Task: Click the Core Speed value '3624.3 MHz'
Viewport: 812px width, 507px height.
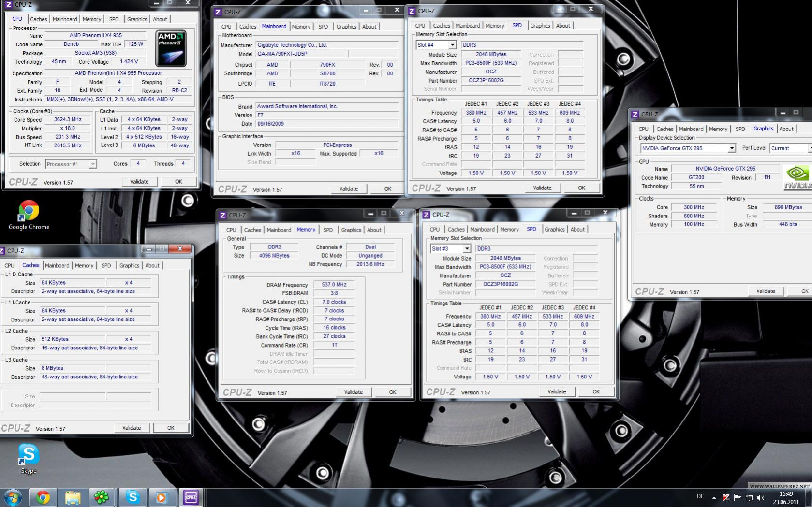Action: click(68, 120)
